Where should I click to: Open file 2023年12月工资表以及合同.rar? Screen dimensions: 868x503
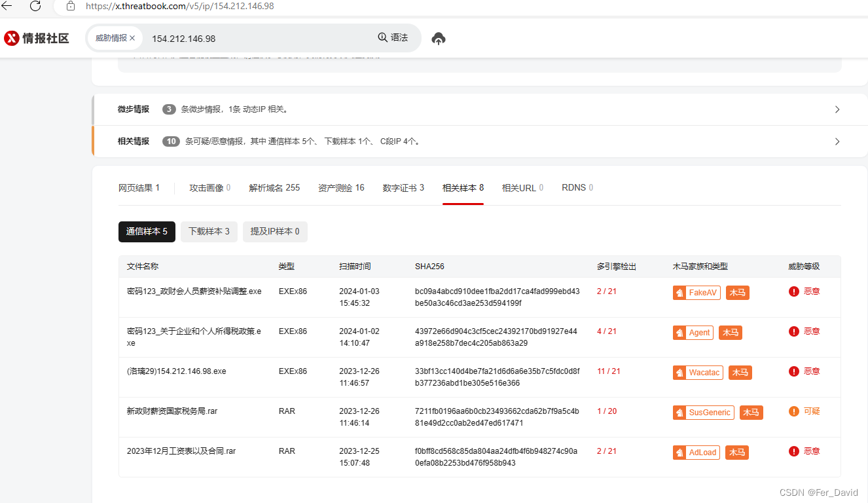coord(181,451)
